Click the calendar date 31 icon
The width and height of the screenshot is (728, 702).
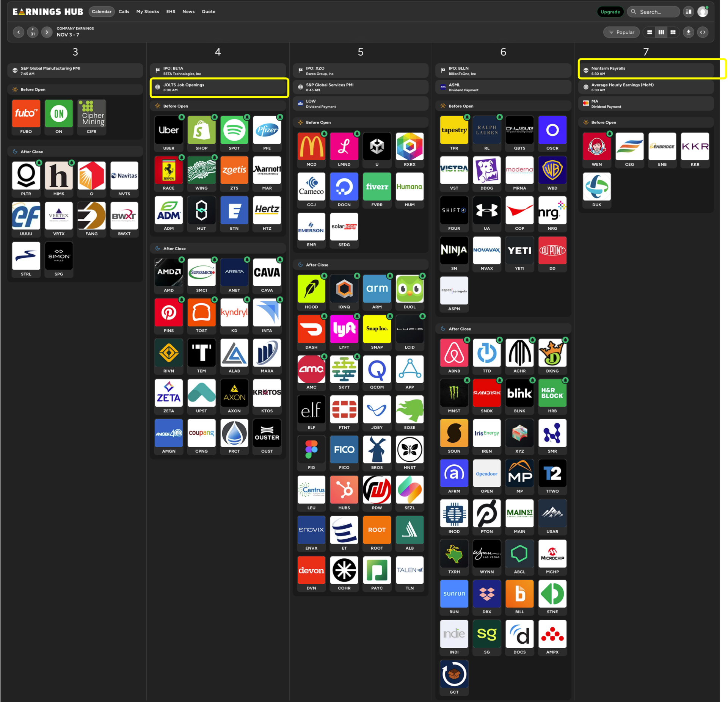coord(33,32)
